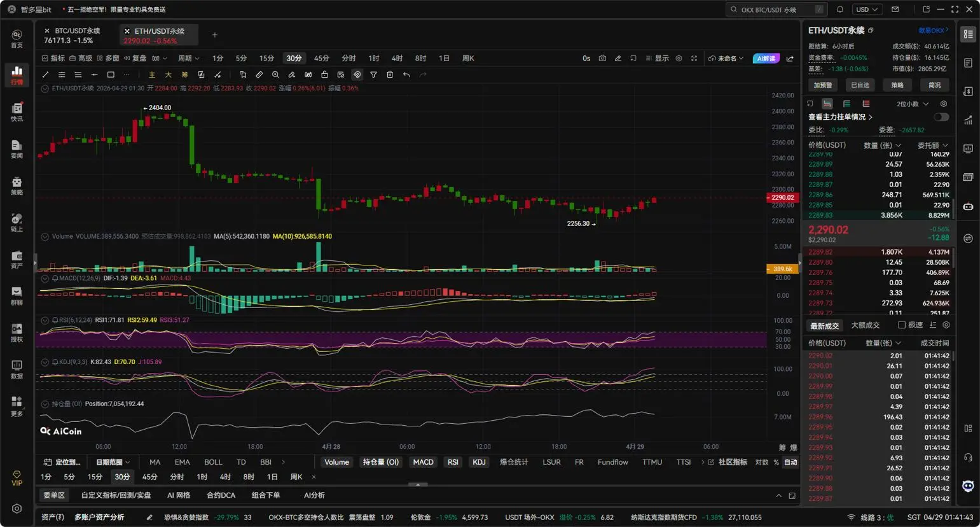Open the VIP diamond icon
This screenshot has height=527, width=980.
coord(17,478)
